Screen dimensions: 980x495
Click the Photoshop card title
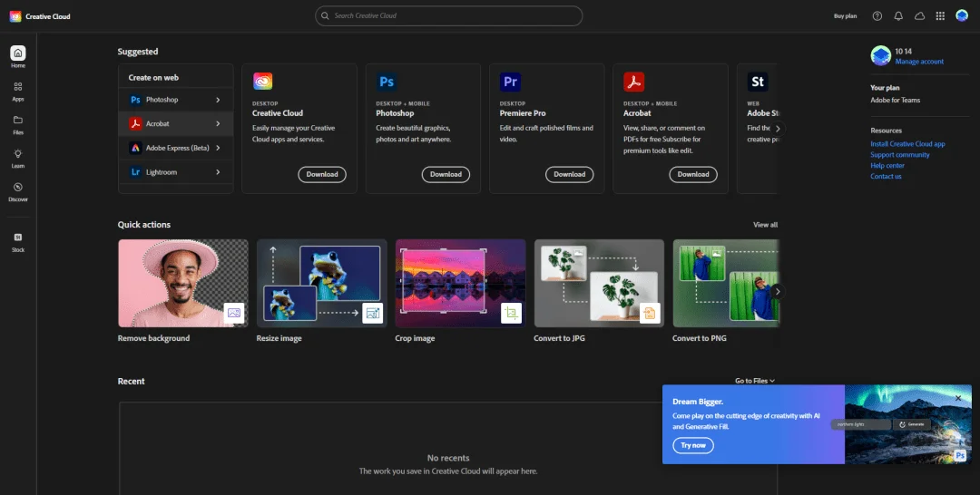tap(395, 113)
